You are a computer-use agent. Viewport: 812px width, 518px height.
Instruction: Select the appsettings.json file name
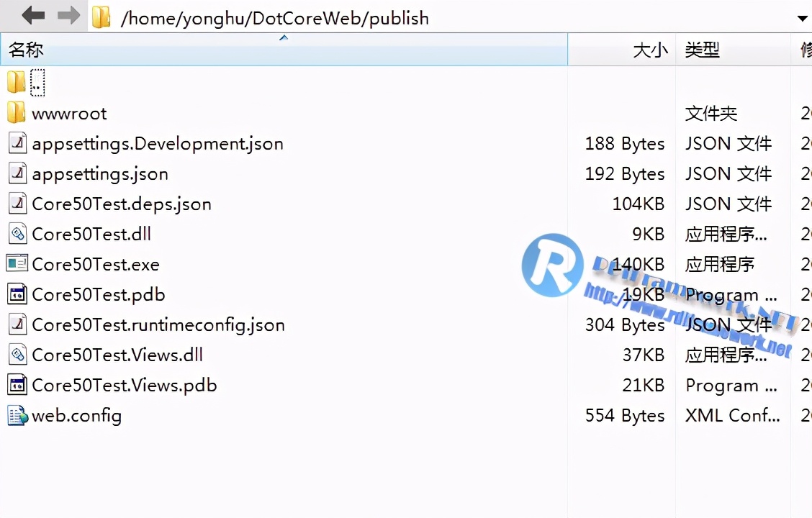(100, 174)
